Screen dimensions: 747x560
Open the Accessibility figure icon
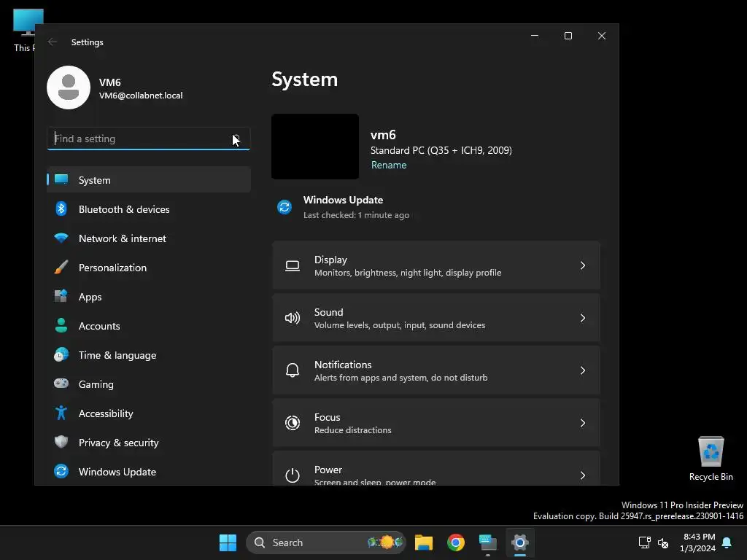[61, 413]
